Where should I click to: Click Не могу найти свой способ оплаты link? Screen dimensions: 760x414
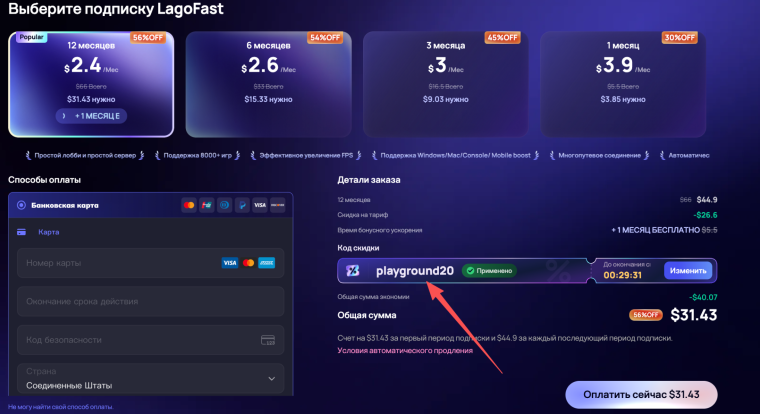pyautogui.click(x=61, y=407)
